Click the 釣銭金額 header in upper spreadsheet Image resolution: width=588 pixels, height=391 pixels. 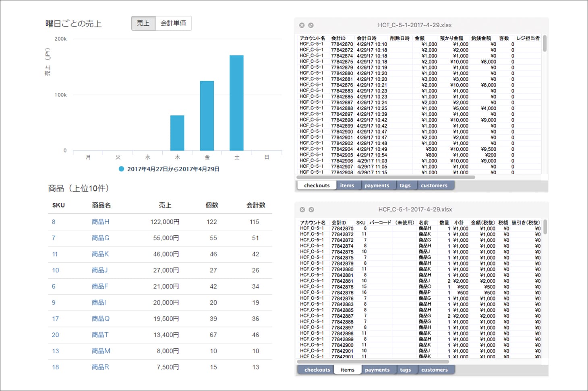[481, 38]
